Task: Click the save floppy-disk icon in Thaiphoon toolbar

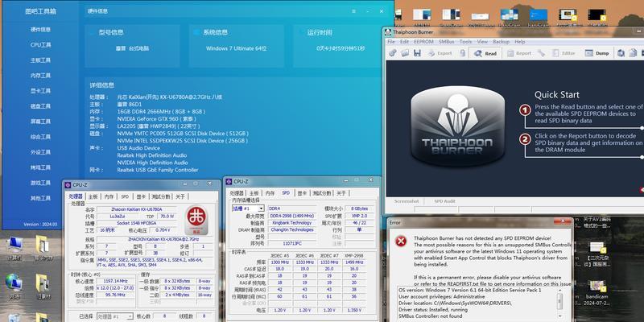Action: tap(417, 53)
